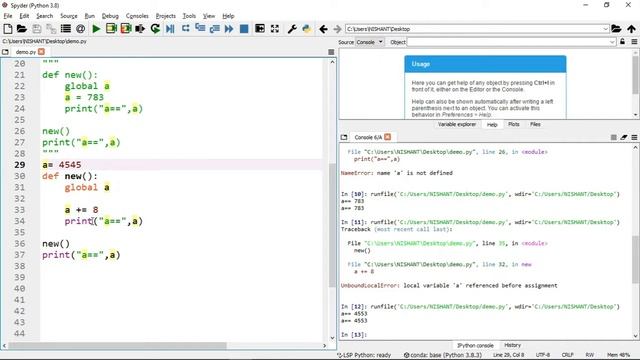640x360 pixels.
Task: Open the Debug menu
Action: [x=110, y=16]
